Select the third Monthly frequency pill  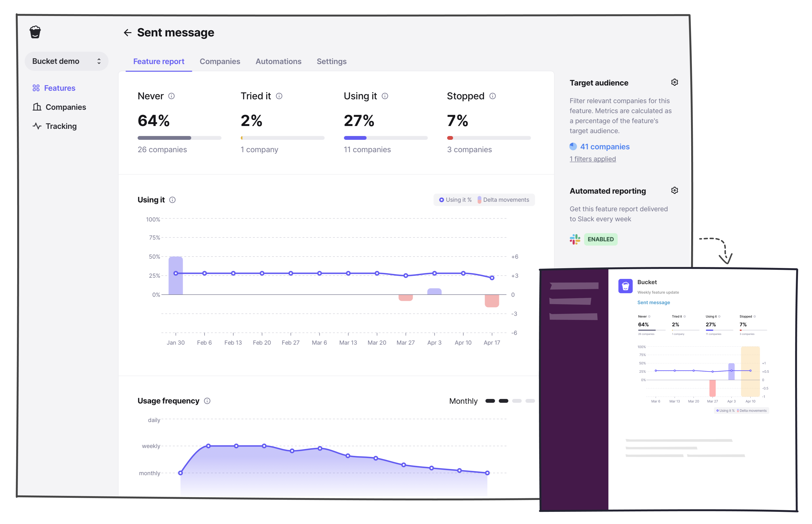[517, 401]
